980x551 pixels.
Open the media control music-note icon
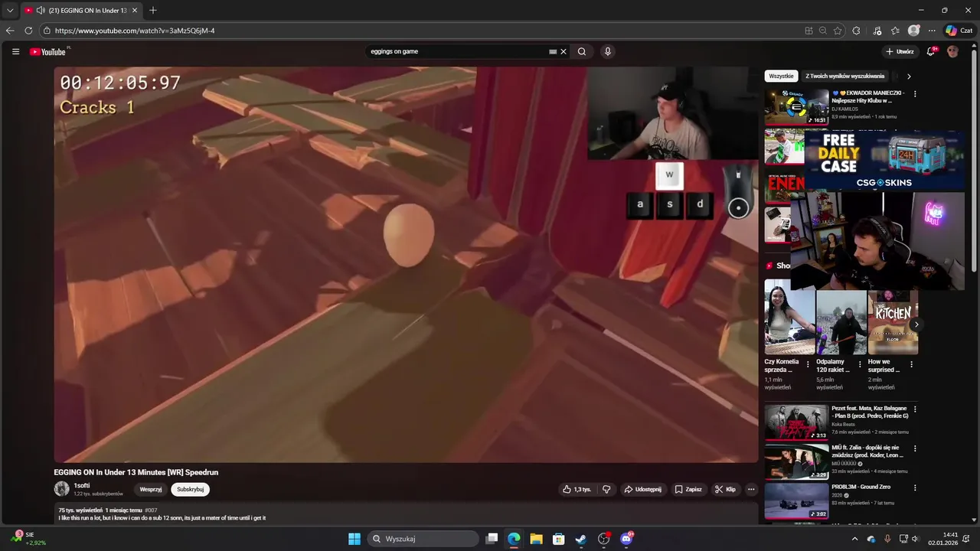coord(877,31)
